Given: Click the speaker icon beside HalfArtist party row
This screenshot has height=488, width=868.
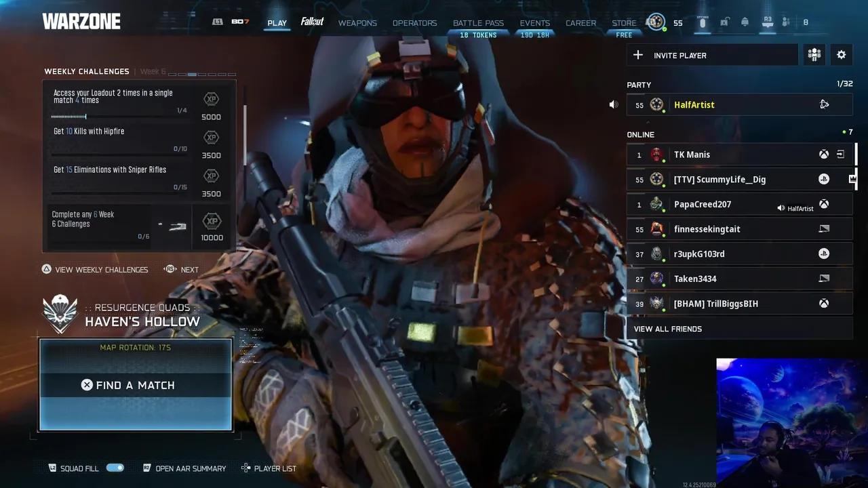Looking at the screenshot, I should pos(614,104).
